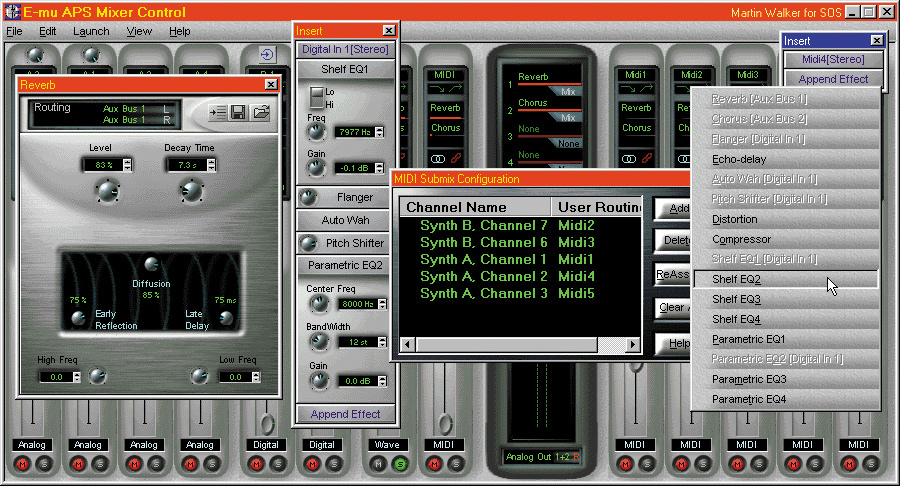Toggle the Shelf EQ1 Lo/Hi switch

[316, 97]
